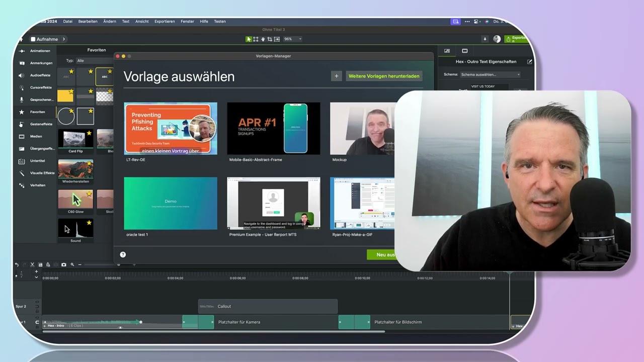This screenshot has height=362, width=644.
Task: Click the green Neu aus button in Vorlagen-Manager
Action: tap(381, 255)
